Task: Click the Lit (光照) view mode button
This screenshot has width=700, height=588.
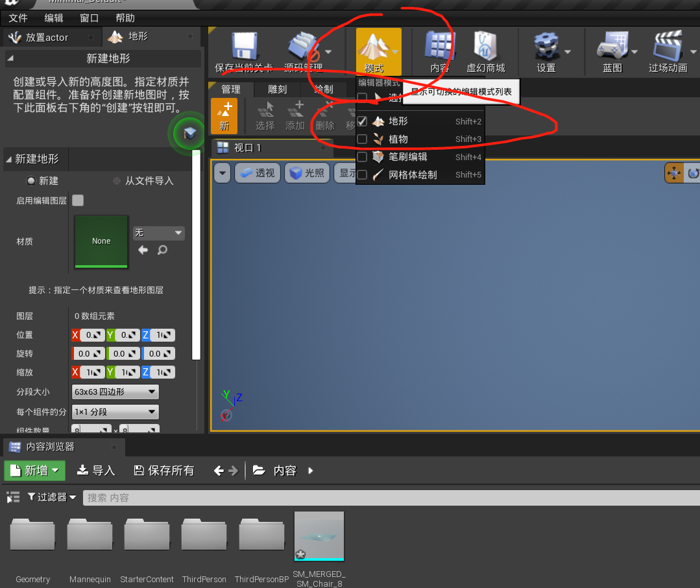Action: coord(307,173)
